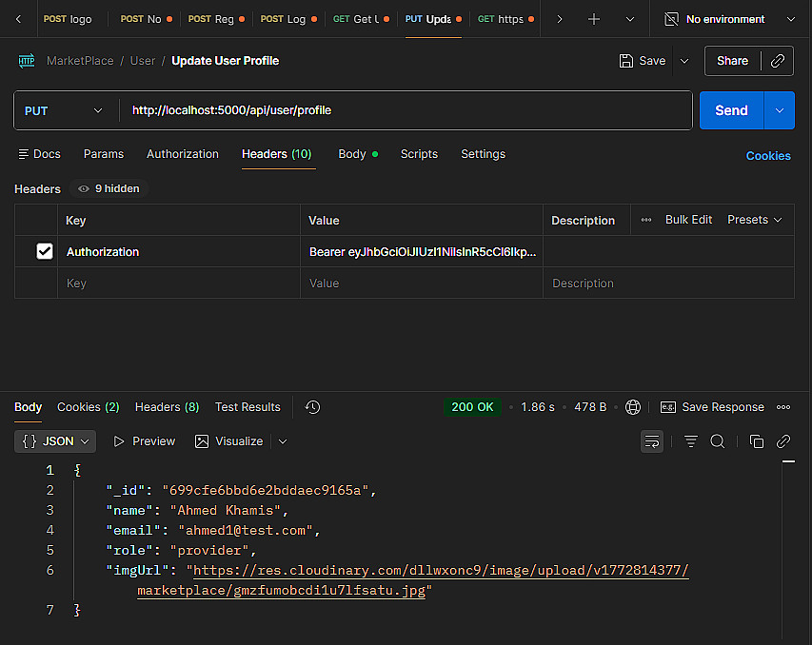Screen dimensions: 812x645
Task: Toggle word wrap icon in response toolbar
Action: (652, 441)
